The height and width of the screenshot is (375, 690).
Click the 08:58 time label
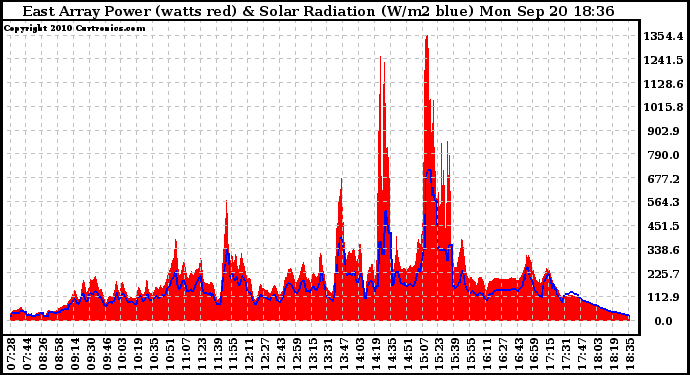pos(59,354)
